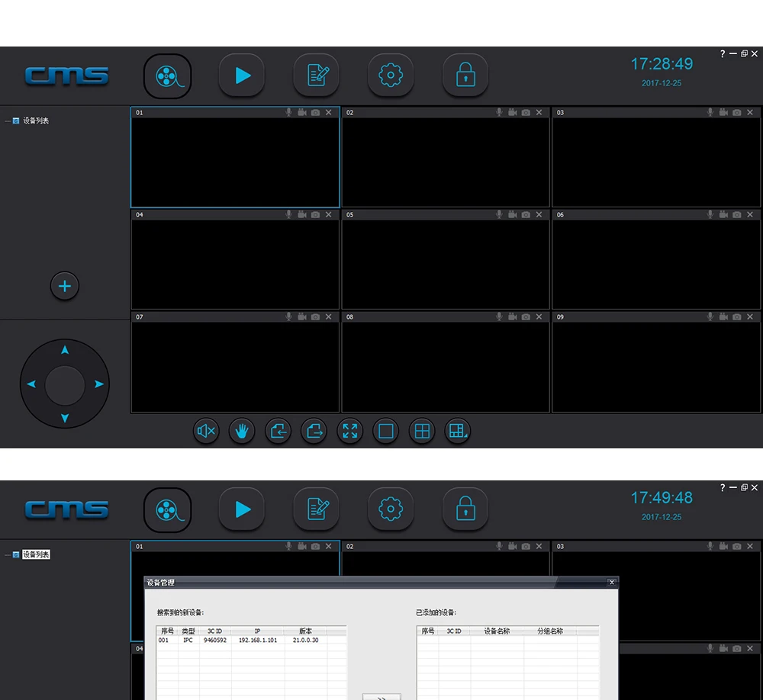Close stream in pane 01 of 17:28:49 window

(x=328, y=112)
